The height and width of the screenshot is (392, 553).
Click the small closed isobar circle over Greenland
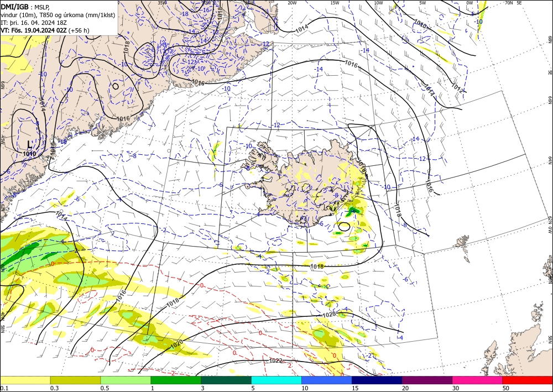point(116,86)
